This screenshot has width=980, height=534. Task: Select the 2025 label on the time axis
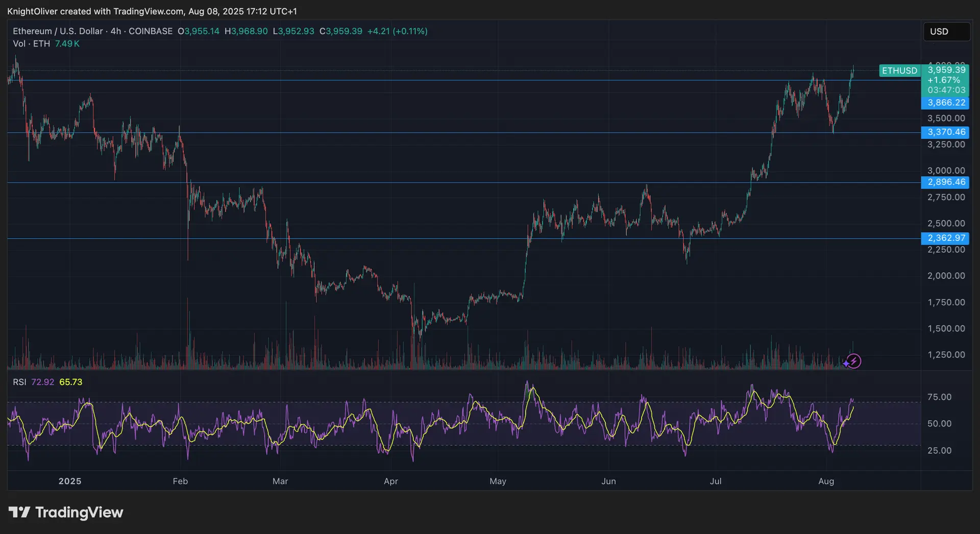[x=70, y=481]
